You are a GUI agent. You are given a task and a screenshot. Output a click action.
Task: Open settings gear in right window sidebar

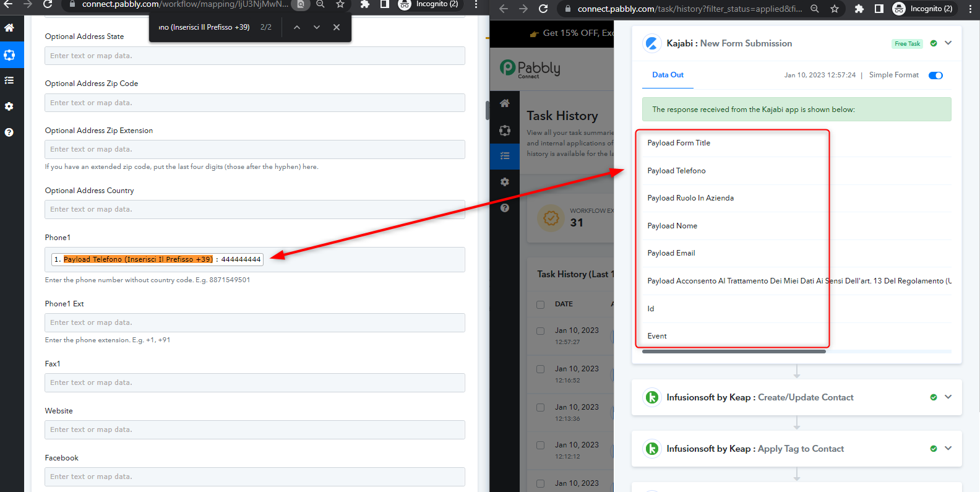click(x=505, y=182)
